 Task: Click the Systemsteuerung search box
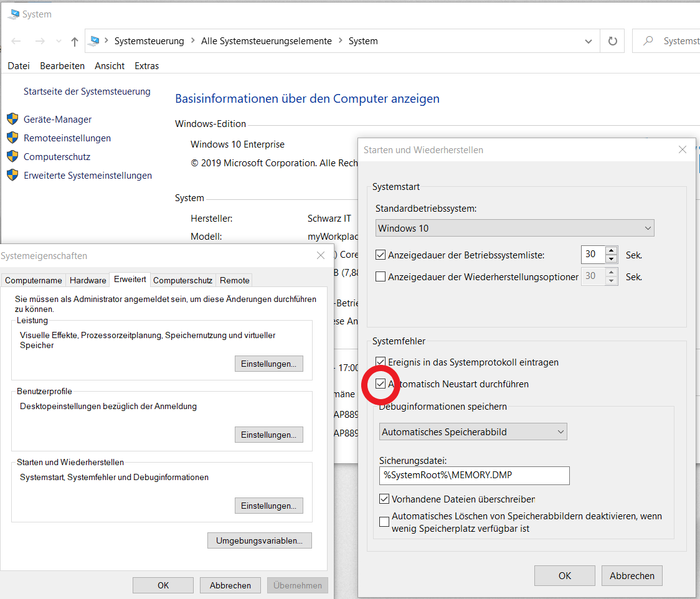pos(666,41)
